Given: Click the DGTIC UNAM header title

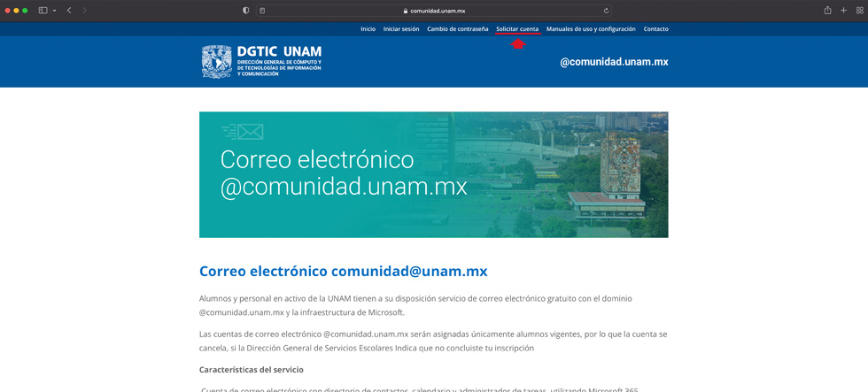Looking at the screenshot, I should coord(279,51).
